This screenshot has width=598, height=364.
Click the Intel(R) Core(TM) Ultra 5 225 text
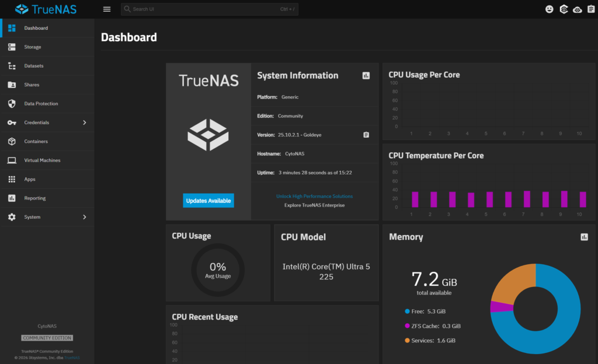click(326, 272)
